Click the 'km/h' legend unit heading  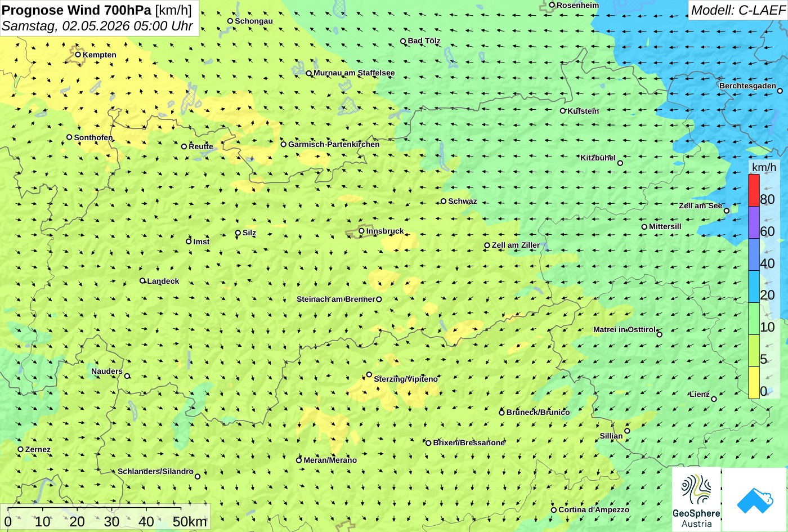[x=764, y=168]
